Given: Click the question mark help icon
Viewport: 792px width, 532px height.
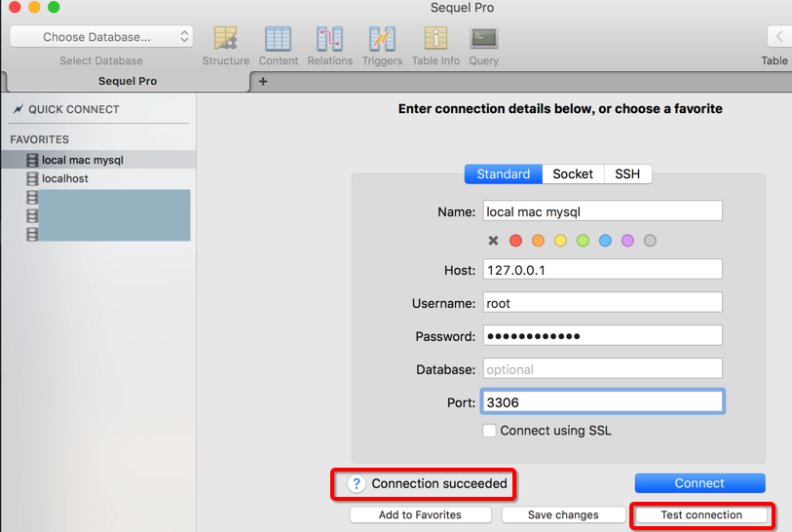Looking at the screenshot, I should (x=357, y=484).
